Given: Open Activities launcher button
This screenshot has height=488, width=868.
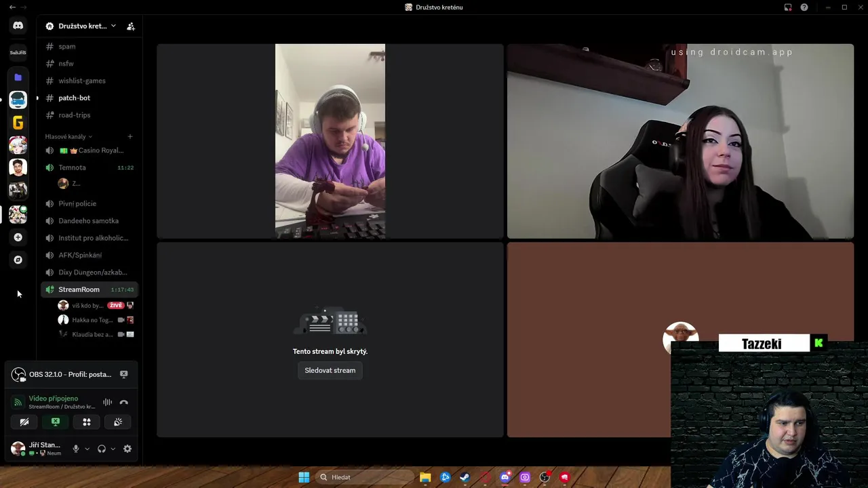Looking at the screenshot, I should click(87, 422).
